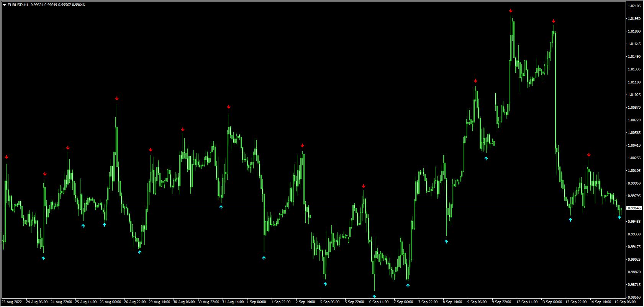This screenshot has height=307, width=644.
Task: Click the 1.00720 price scale label
Action: [x=634, y=120]
